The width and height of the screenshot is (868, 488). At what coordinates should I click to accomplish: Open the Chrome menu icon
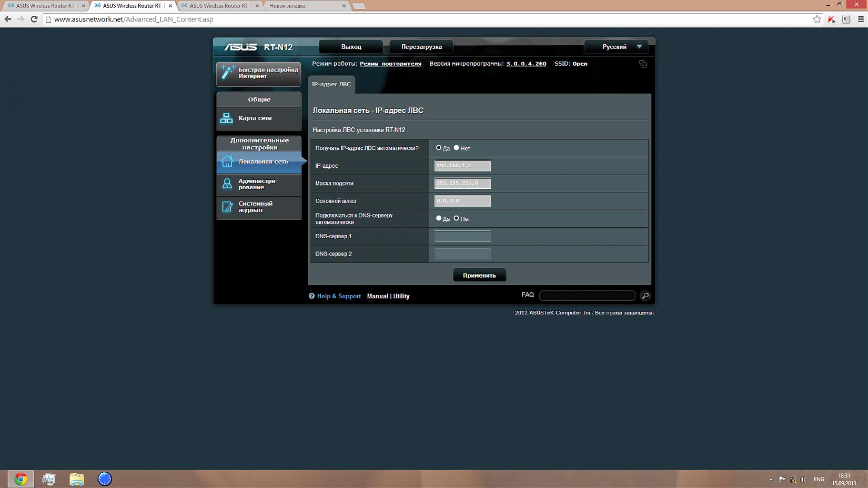click(861, 19)
